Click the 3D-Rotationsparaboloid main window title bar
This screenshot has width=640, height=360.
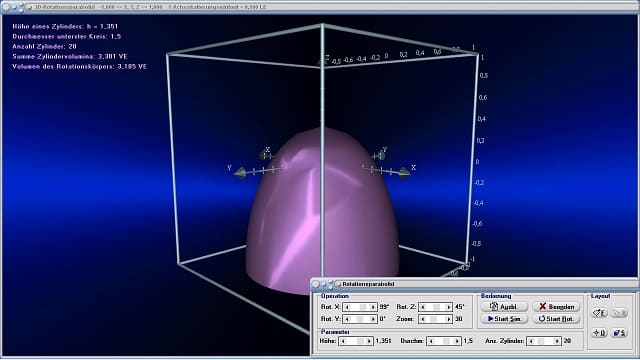(320, 7)
